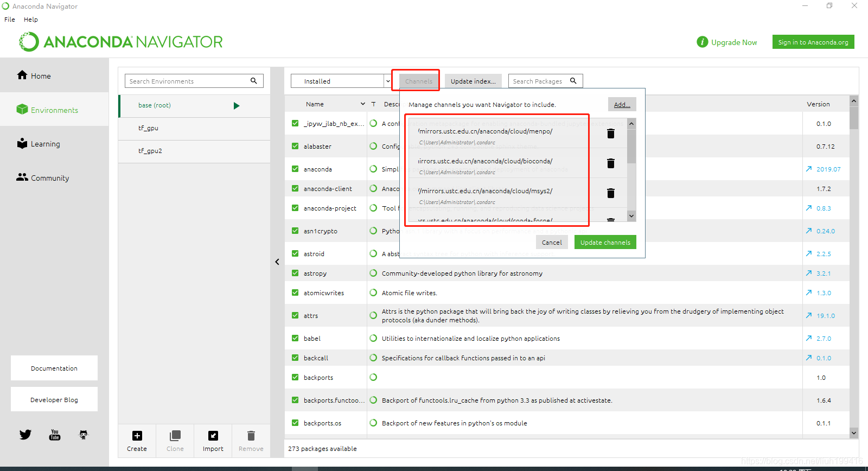This screenshot has height=471, width=868.
Task: Click the Import environment icon
Action: coord(213,436)
